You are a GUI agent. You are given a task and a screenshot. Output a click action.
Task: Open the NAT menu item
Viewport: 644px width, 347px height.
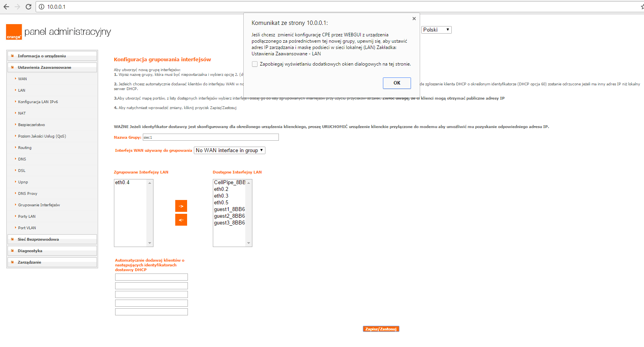[x=22, y=113]
